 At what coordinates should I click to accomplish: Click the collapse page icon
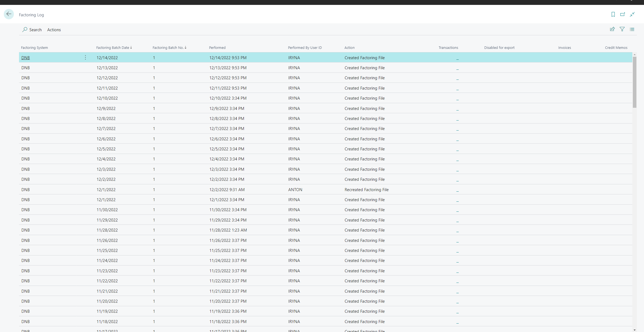pyautogui.click(x=632, y=14)
